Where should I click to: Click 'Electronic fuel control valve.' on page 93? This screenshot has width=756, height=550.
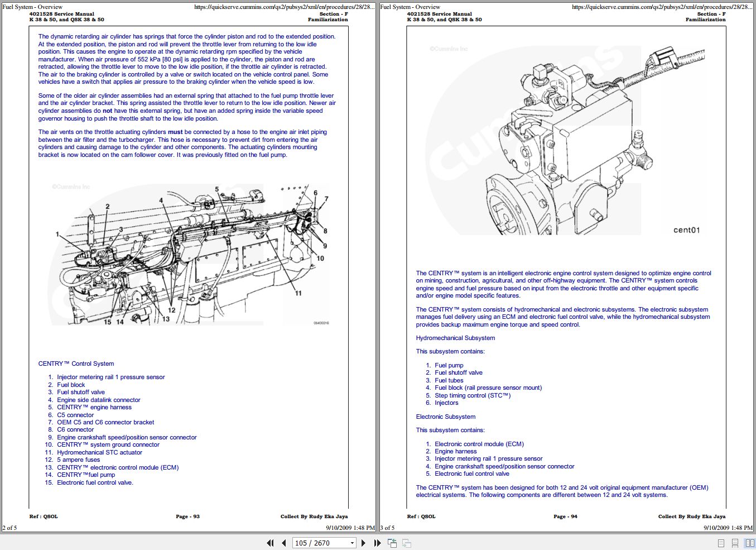pyautogui.click(x=95, y=482)
